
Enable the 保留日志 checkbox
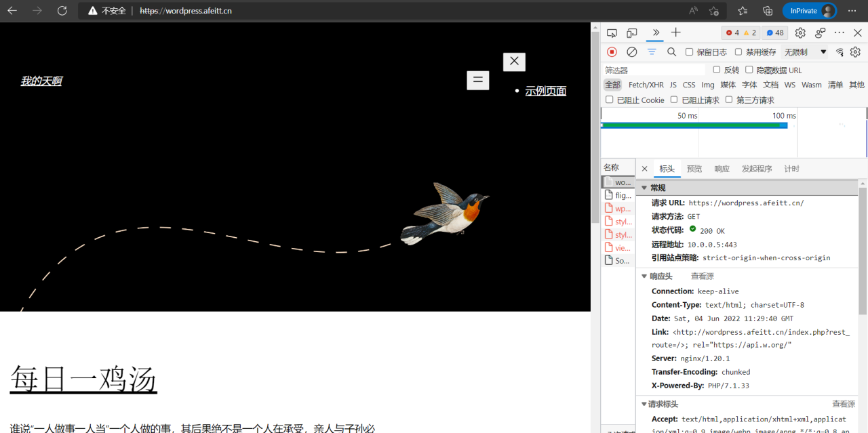tap(690, 52)
